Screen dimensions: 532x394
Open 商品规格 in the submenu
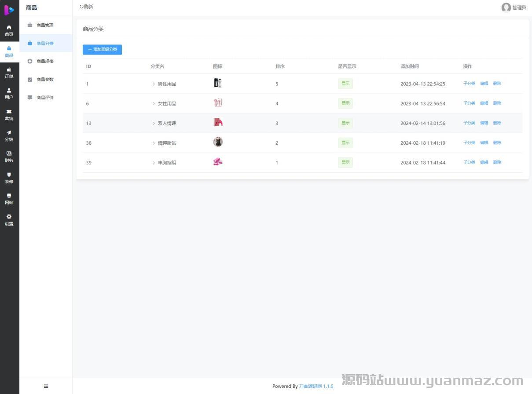click(45, 62)
